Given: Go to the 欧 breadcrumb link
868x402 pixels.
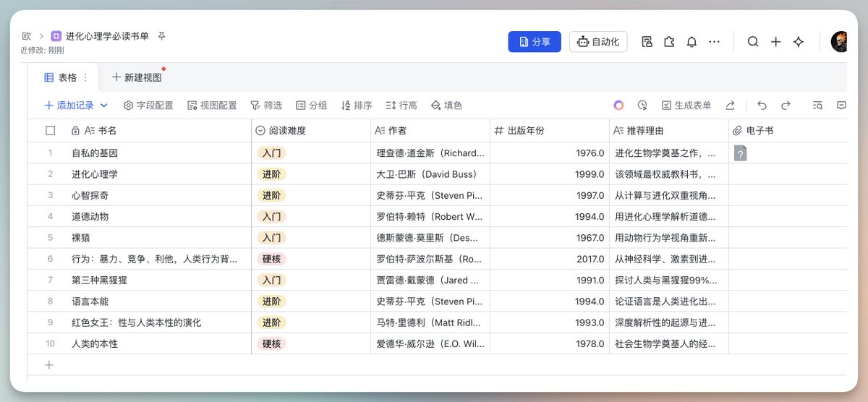Looking at the screenshot, I should point(26,35).
